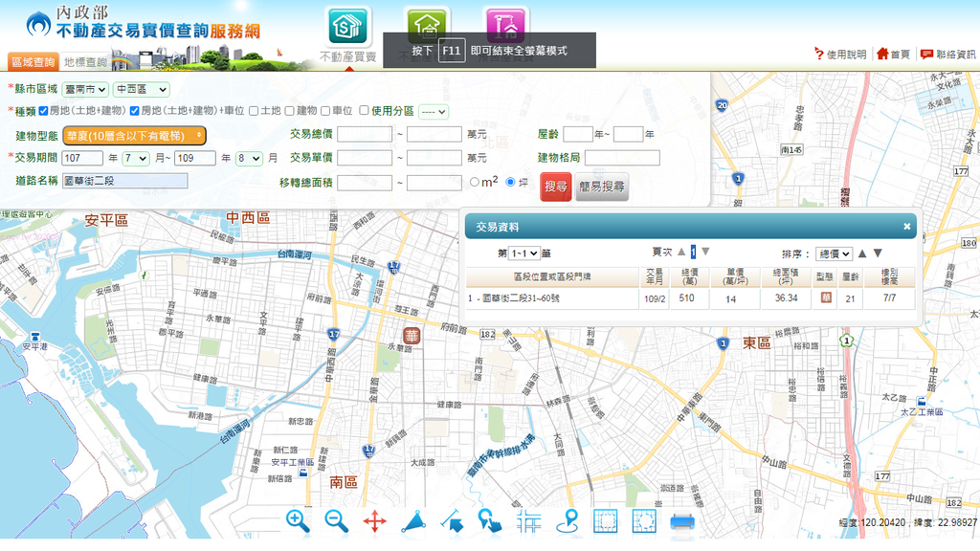Select the circle area selection tool

[x=644, y=521]
